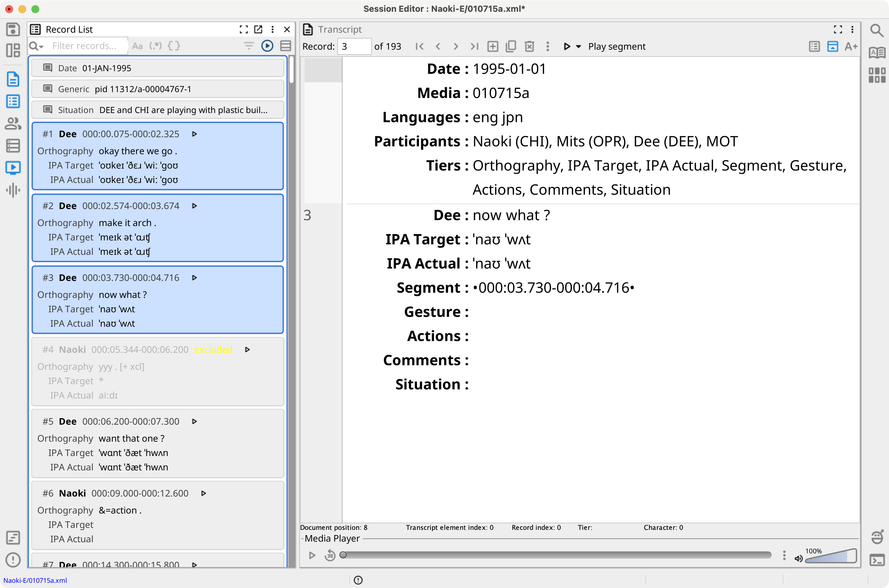
Task: Pop out the Record List into external window
Action: coord(258,29)
